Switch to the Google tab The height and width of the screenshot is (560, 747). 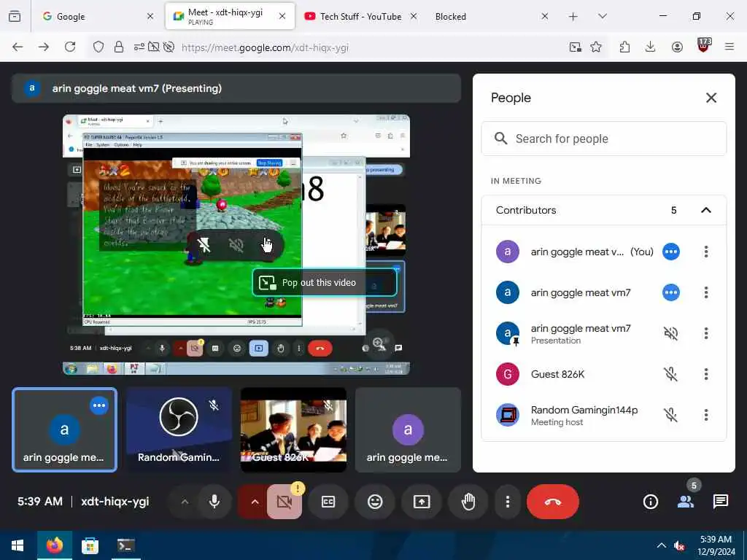[x=98, y=16]
